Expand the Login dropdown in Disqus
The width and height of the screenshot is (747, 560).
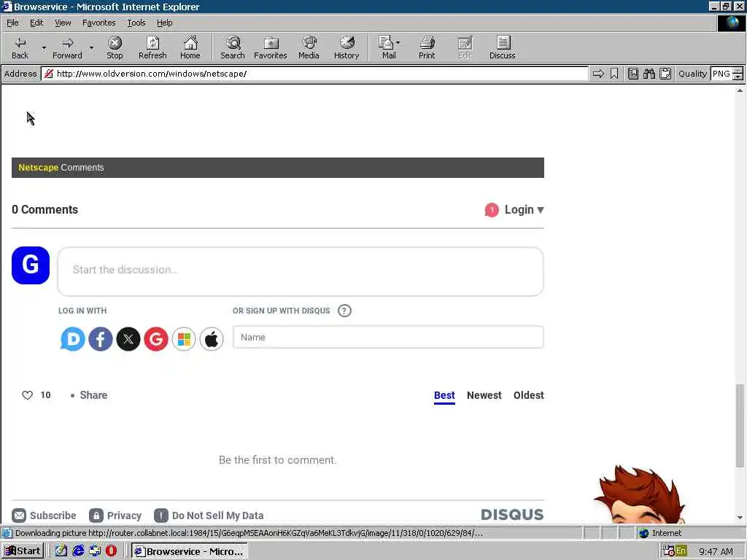pos(524,209)
